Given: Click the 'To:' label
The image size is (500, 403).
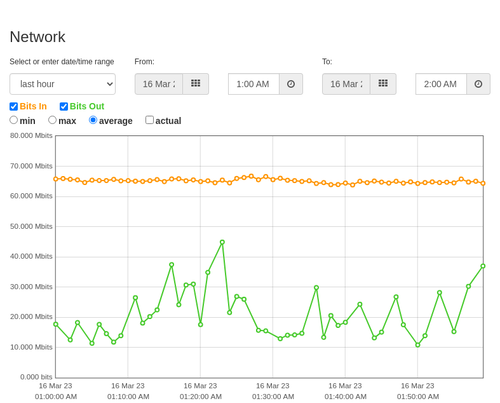Looking at the screenshot, I should [x=327, y=62].
